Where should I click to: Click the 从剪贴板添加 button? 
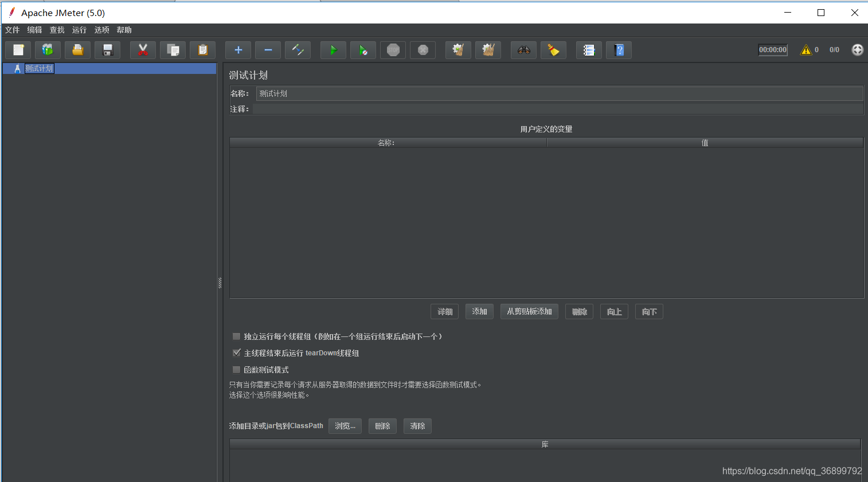[529, 312]
